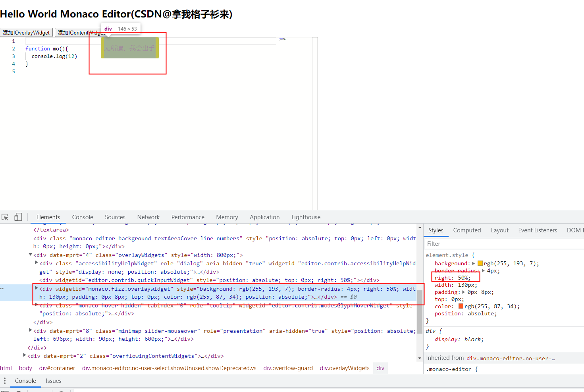Edit the position: absolute style value

click(x=482, y=313)
